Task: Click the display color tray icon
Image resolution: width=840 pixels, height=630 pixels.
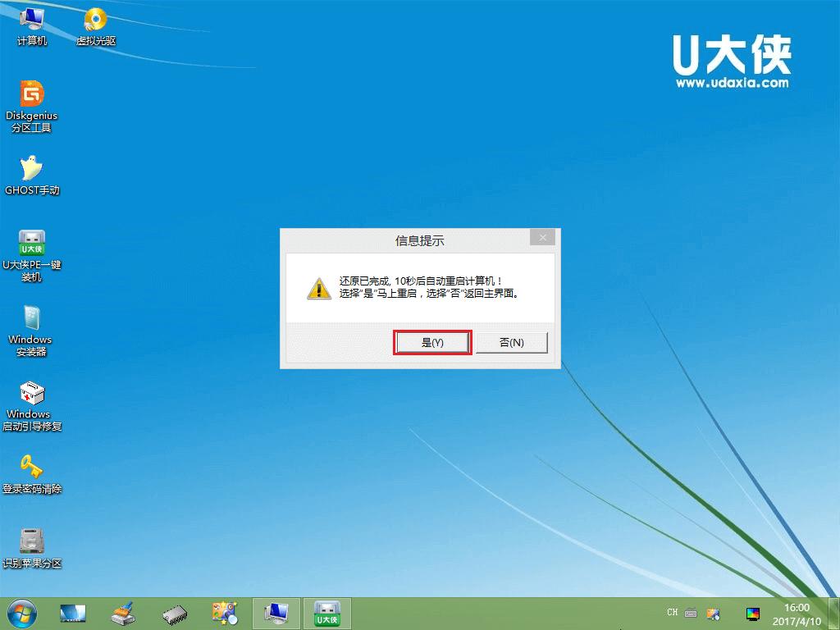Action: click(752, 613)
